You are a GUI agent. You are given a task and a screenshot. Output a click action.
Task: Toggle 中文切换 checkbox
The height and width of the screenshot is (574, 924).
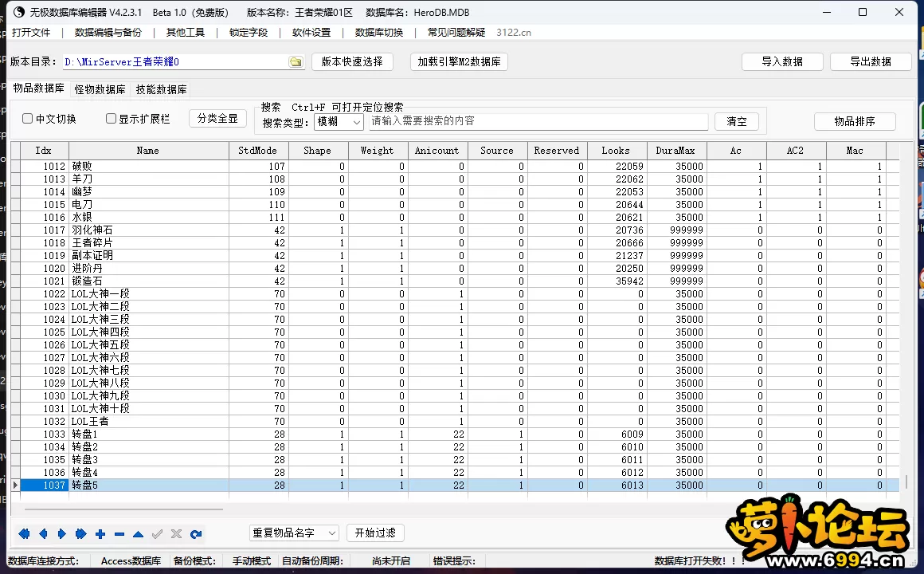pyautogui.click(x=27, y=119)
